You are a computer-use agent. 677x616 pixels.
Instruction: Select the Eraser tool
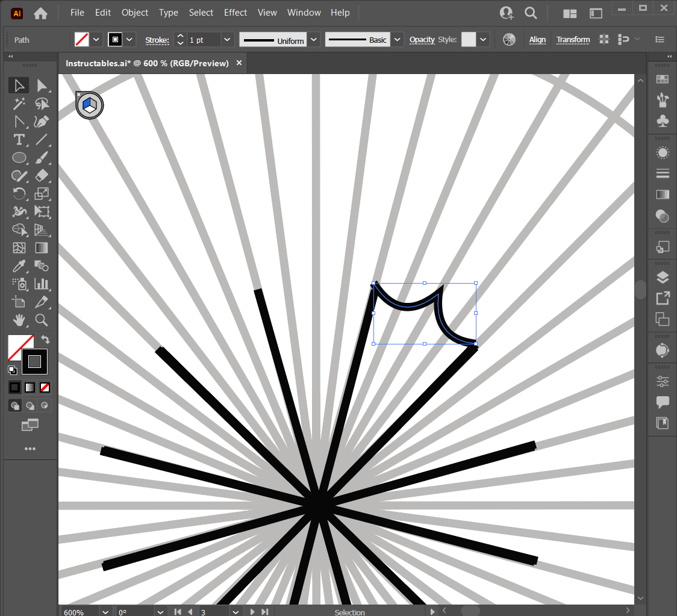(x=42, y=176)
